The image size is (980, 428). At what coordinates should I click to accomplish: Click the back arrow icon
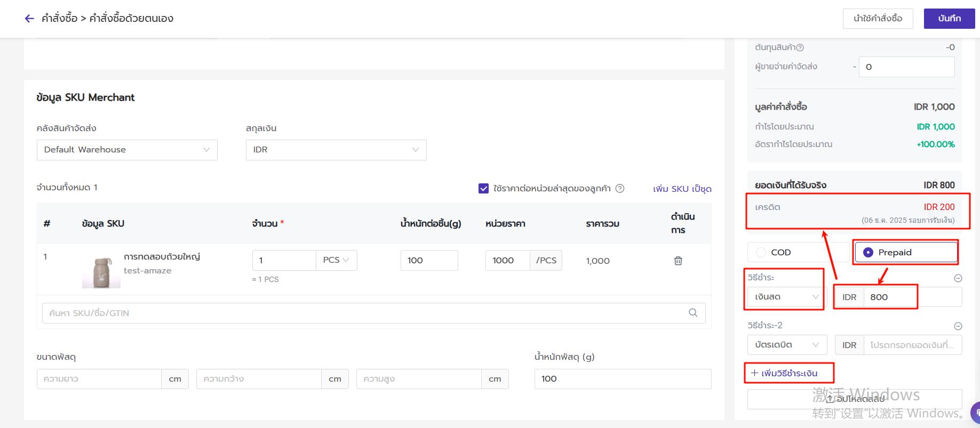[29, 19]
